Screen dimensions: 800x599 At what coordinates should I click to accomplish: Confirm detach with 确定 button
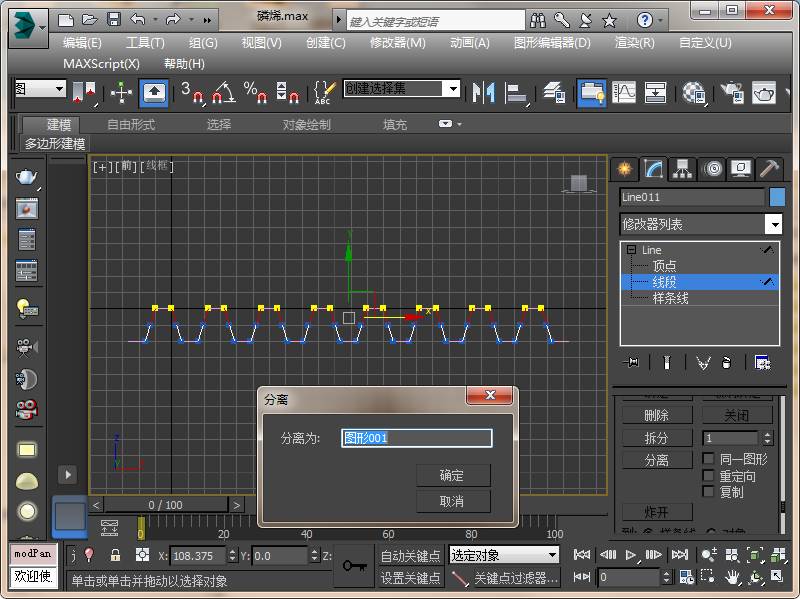tap(452, 475)
